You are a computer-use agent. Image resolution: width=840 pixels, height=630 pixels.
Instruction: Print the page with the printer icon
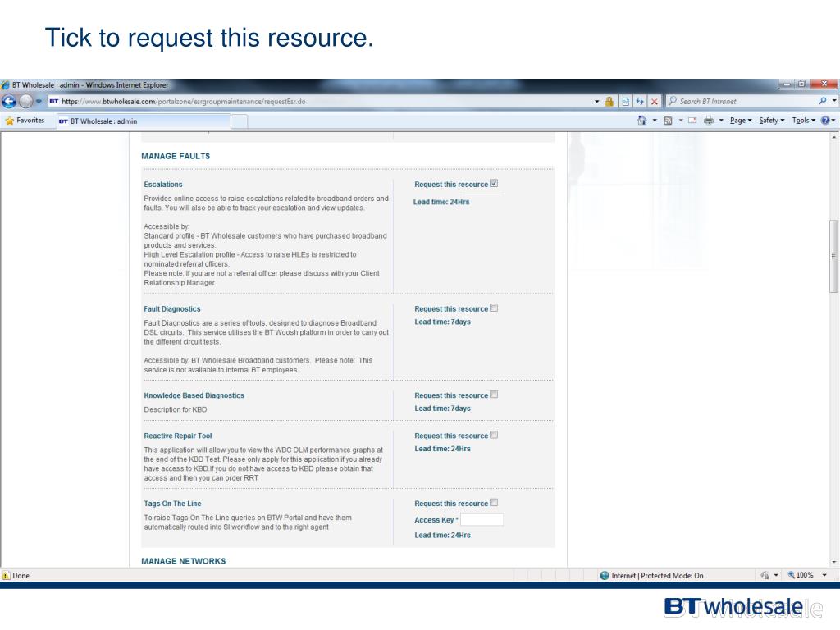tap(708, 121)
